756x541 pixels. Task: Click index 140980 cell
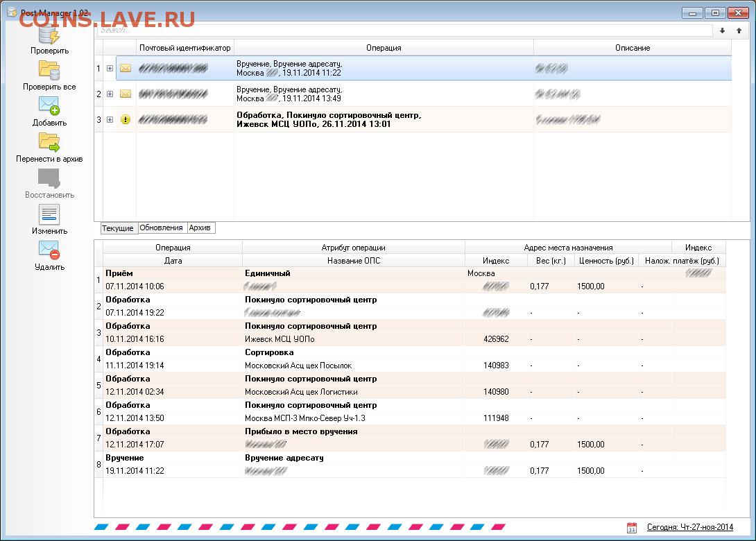tap(496, 391)
